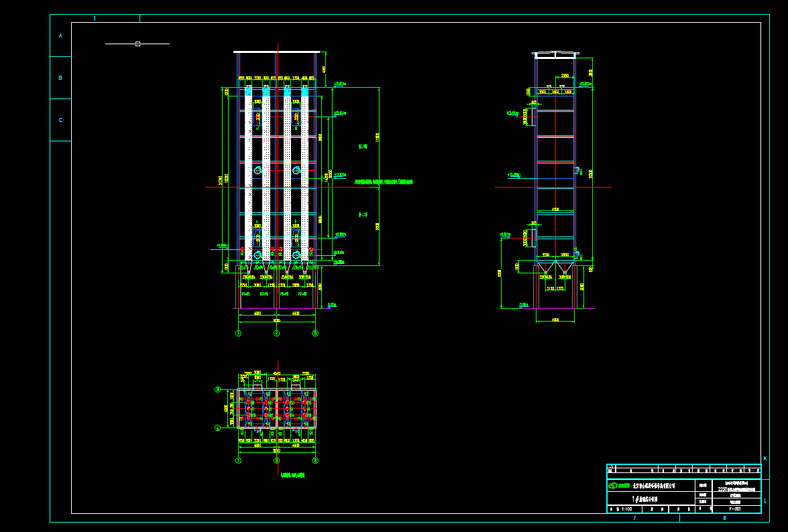
Task: Select the 3.000m elevation mark by front elevation
Action: 332,305
